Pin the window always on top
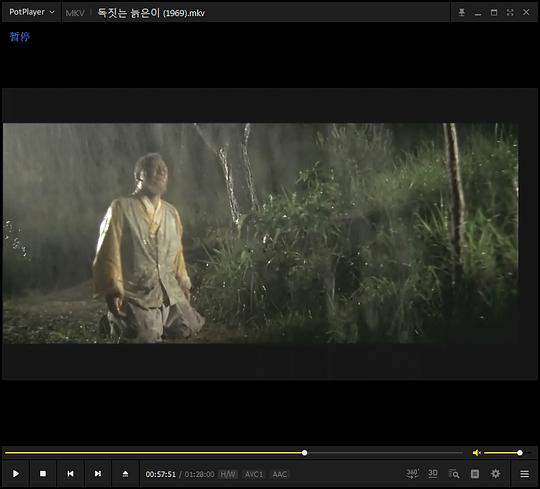 point(461,12)
